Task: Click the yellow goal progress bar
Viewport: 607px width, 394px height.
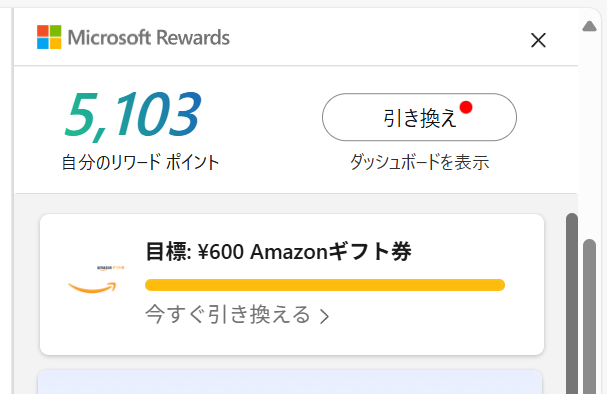Action: tap(325, 285)
